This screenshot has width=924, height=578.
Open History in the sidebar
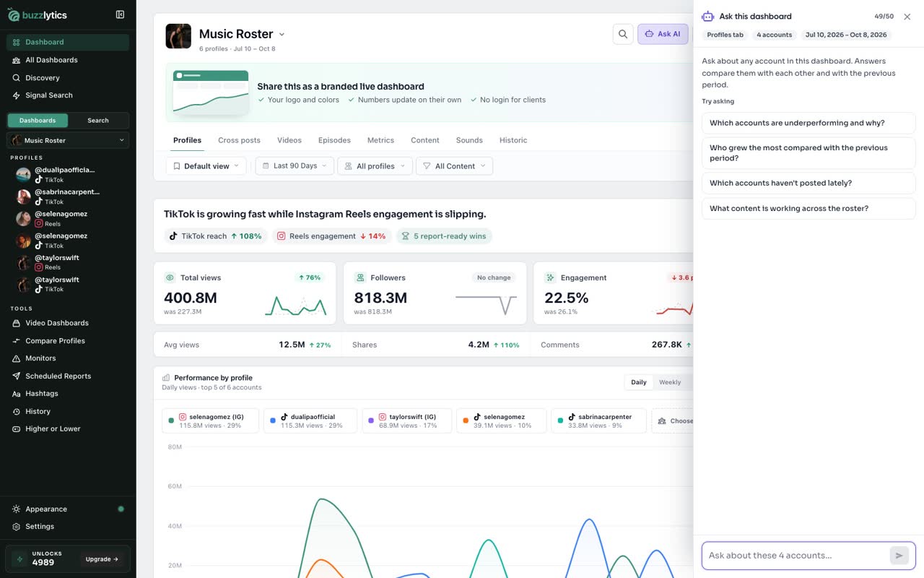click(x=68, y=412)
